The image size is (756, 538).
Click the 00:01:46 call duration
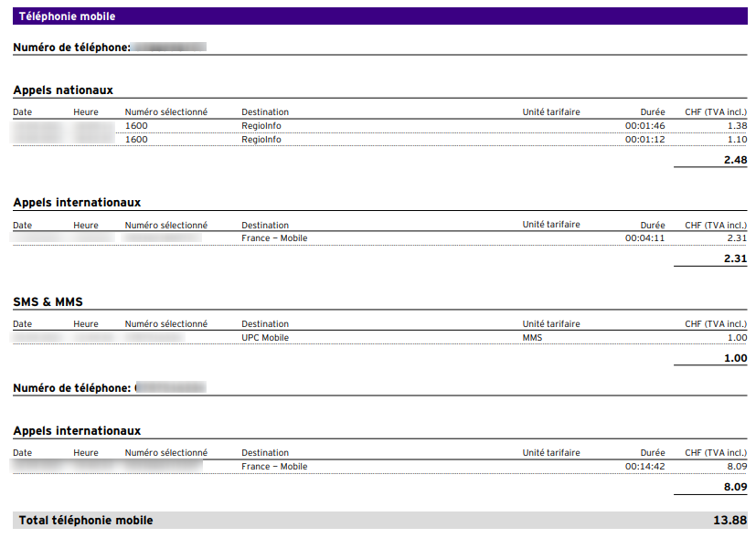(644, 126)
